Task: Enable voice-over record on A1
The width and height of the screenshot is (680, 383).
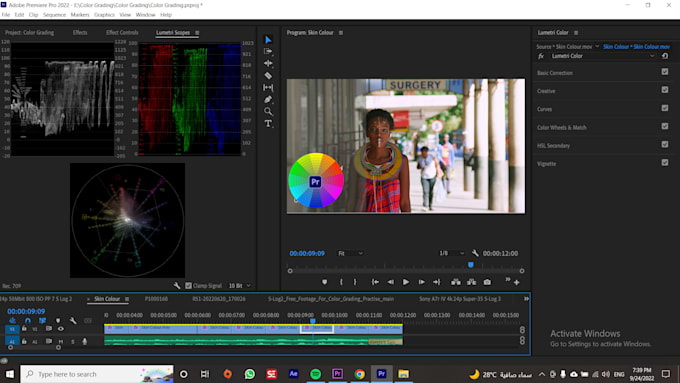Action: [85, 341]
